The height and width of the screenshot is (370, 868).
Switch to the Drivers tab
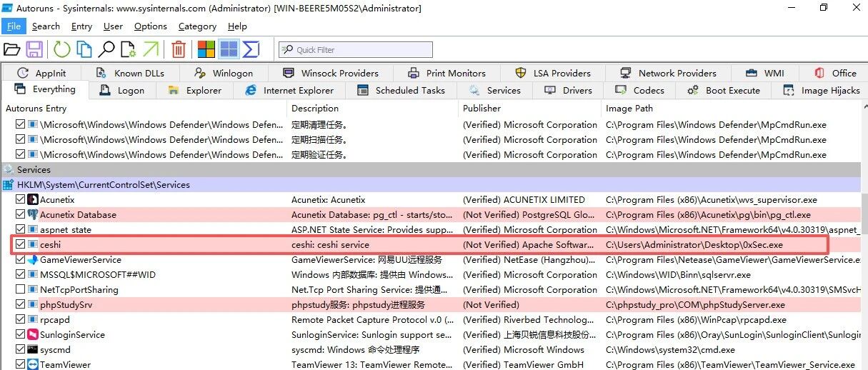point(568,91)
